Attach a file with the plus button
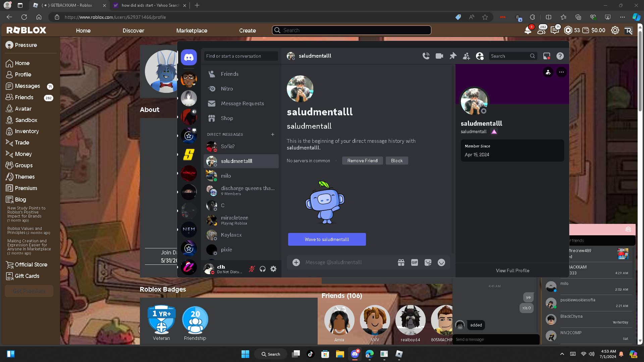Screen dimensions: 644x362 pos(296,262)
